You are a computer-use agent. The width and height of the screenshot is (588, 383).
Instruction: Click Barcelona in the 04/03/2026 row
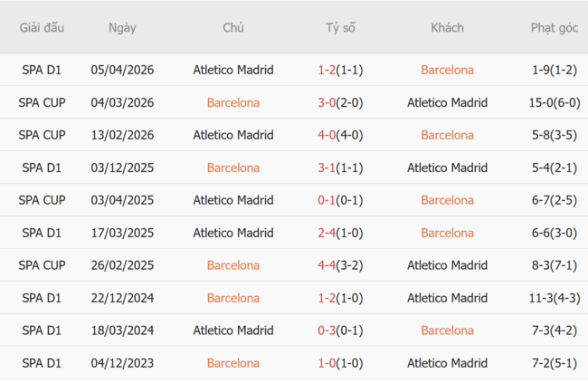[x=232, y=102]
